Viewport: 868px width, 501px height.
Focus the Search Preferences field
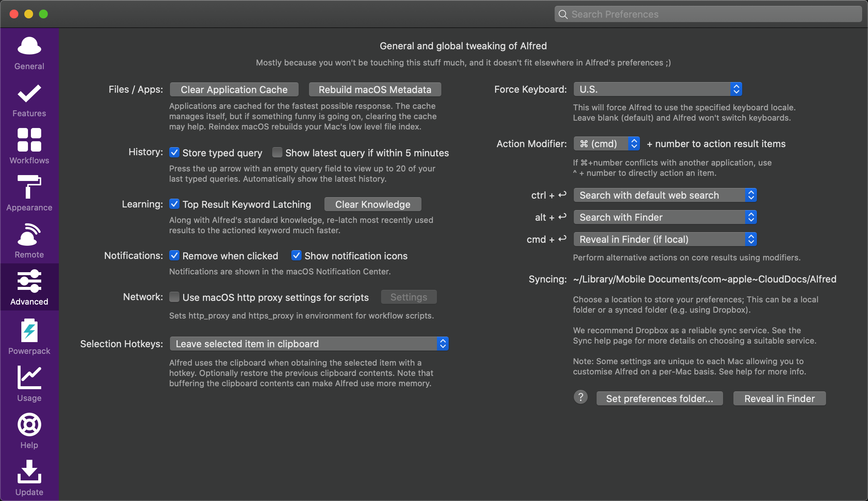click(x=708, y=14)
